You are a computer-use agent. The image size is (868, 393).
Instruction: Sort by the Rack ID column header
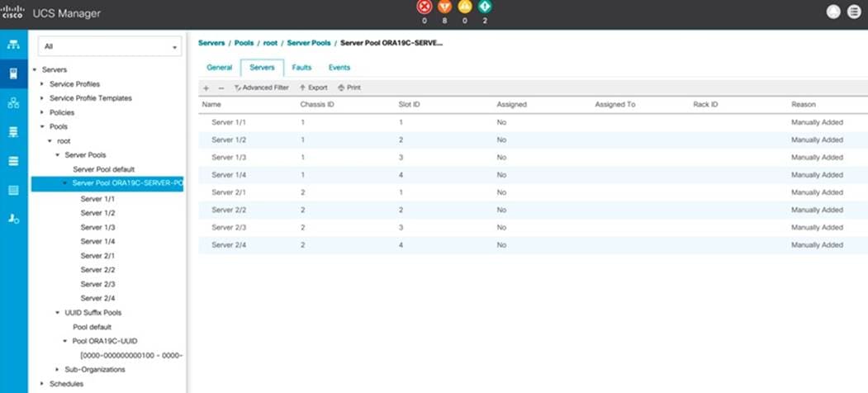pyautogui.click(x=706, y=104)
